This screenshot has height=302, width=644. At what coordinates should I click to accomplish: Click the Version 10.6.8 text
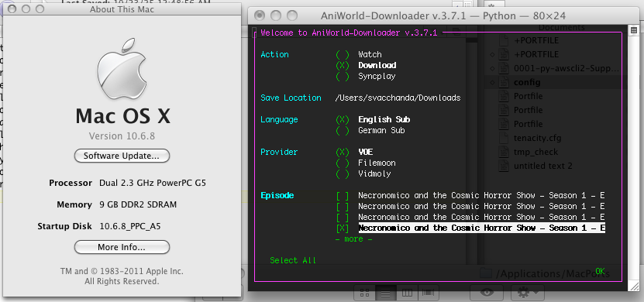click(x=122, y=136)
